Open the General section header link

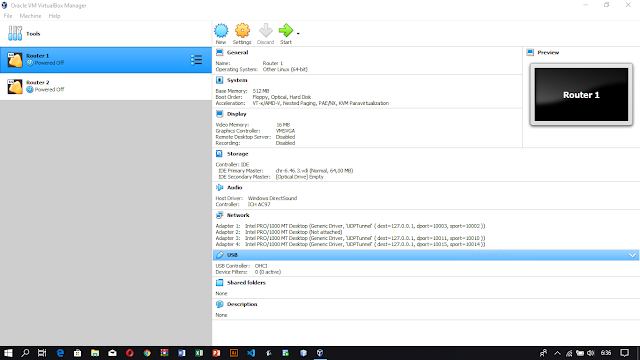click(x=237, y=53)
